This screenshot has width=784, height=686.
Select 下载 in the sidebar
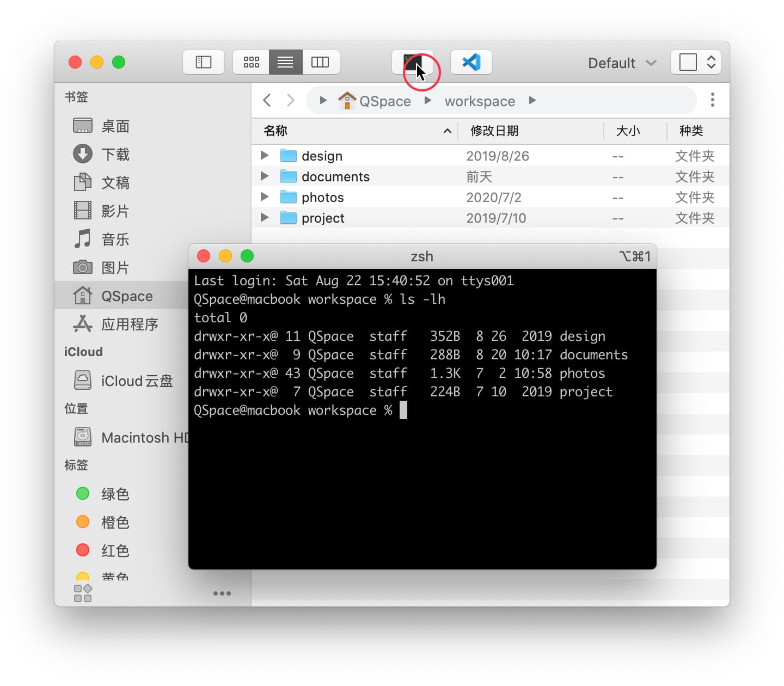click(115, 154)
